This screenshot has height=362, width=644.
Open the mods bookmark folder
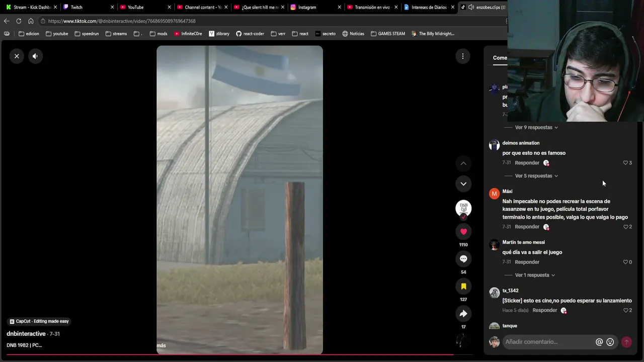pyautogui.click(x=158, y=34)
